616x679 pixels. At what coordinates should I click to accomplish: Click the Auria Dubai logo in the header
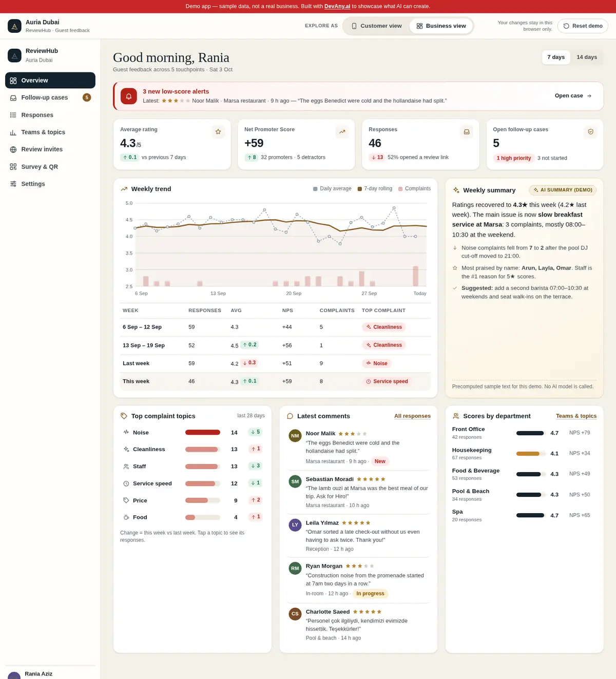click(14, 26)
